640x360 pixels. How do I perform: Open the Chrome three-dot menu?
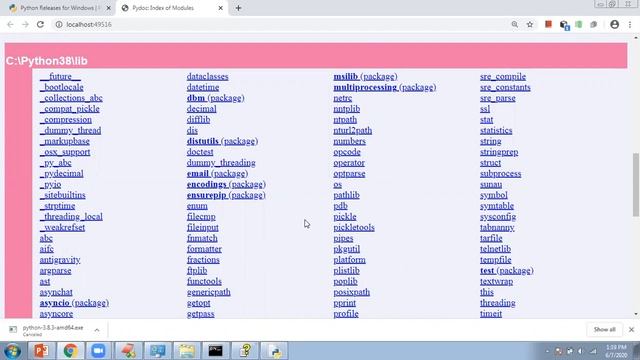(x=630, y=24)
